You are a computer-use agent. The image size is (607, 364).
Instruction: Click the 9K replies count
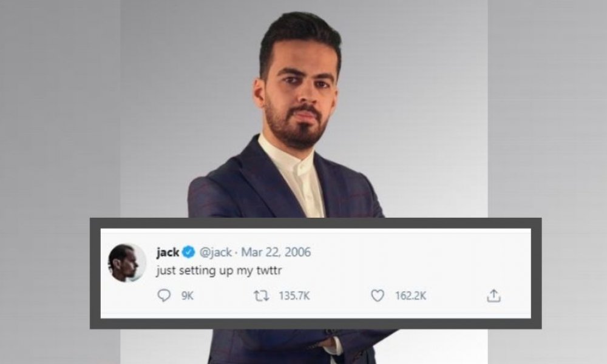click(x=188, y=296)
